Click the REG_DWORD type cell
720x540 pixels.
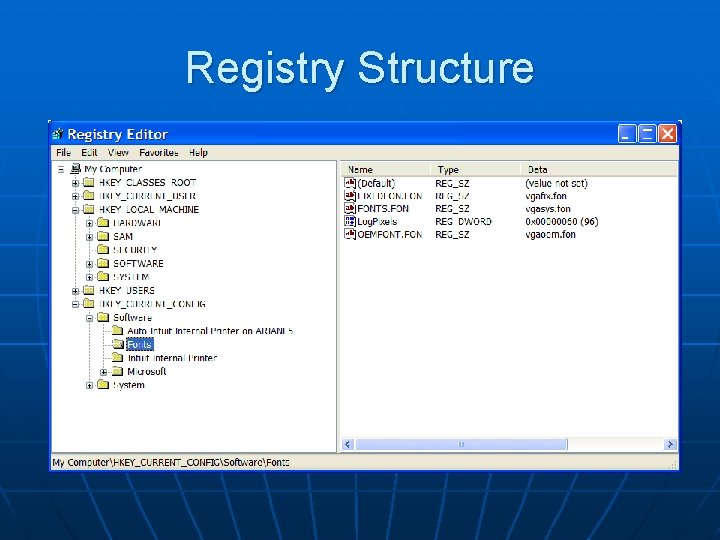[x=463, y=221]
